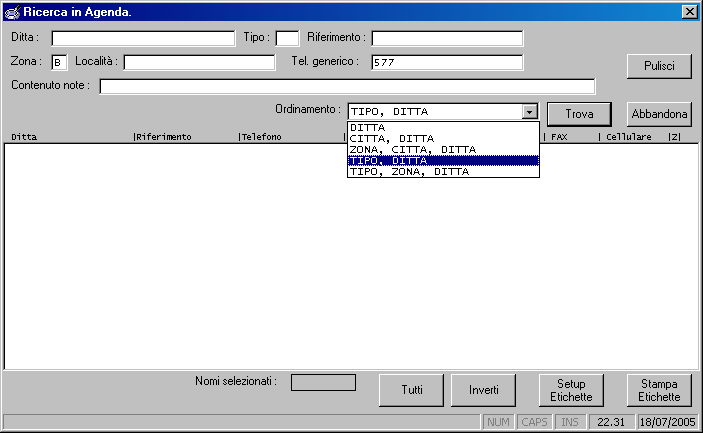Select highlighted TIPO, DITTA option
Image resolution: width=703 pixels, height=433 pixels.
click(x=443, y=161)
